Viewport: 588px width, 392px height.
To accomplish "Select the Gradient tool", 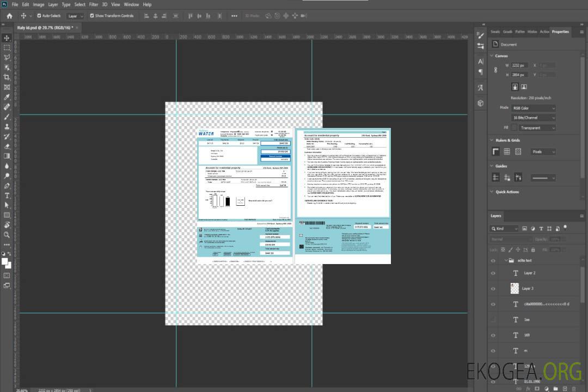I will click(x=7, y=156).
